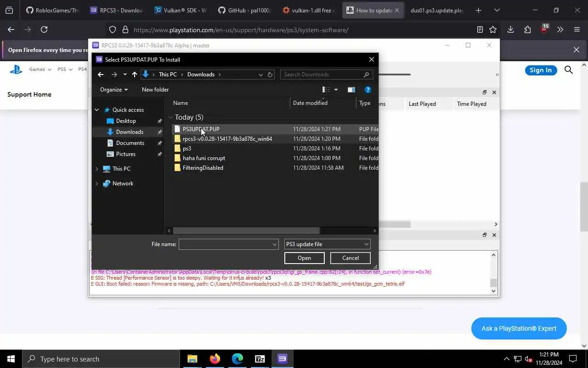The image size is (588, 368).
Task: Click Ask a PlayStation Expert button
Action: [519, 328]
